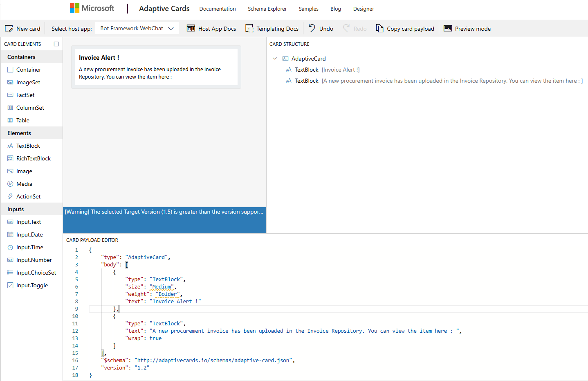Select the Input.Time element icon

pyautogui.click(x=10, y=247)
